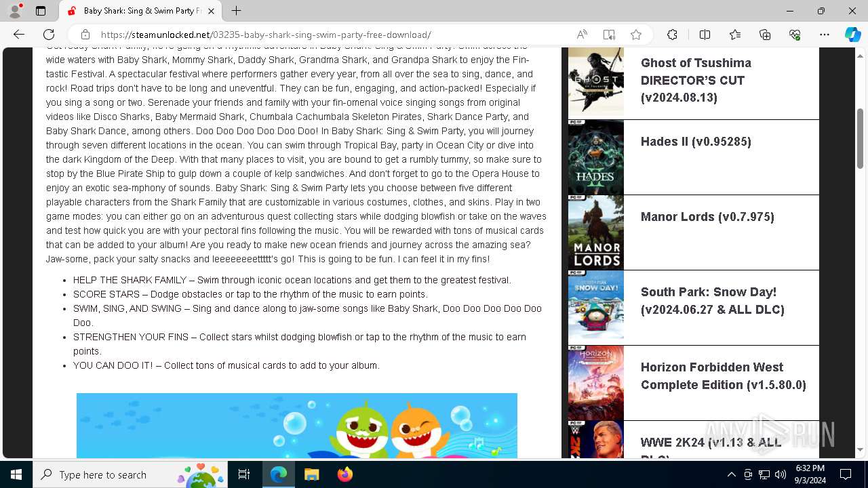
Task: Open the Collections icon
Action: tap(765, 35)
